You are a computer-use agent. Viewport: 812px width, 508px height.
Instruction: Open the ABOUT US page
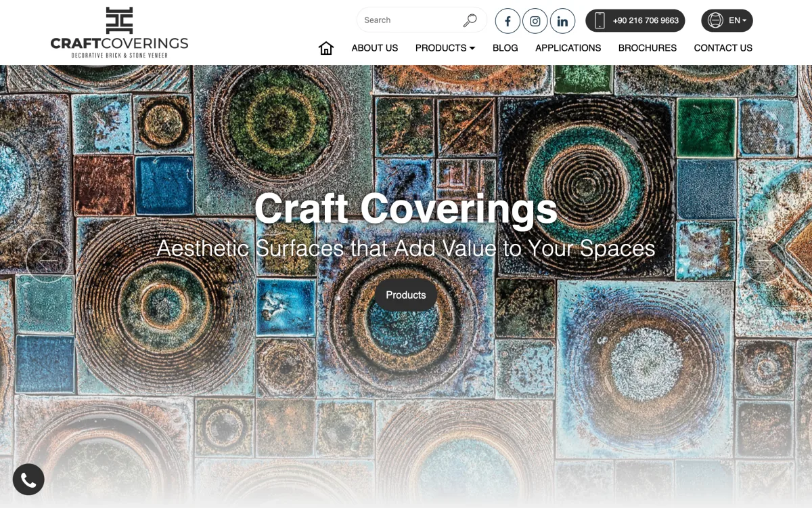pos(375,48)
